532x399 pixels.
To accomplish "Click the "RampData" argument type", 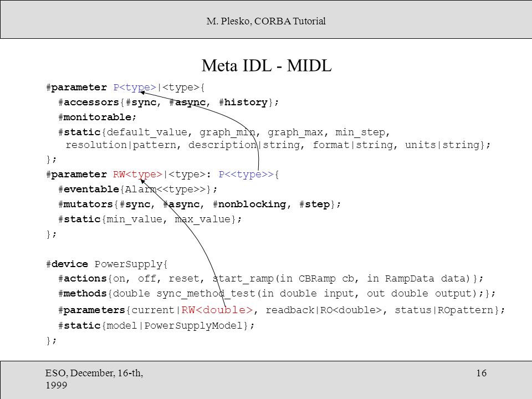I will [410, 279].
